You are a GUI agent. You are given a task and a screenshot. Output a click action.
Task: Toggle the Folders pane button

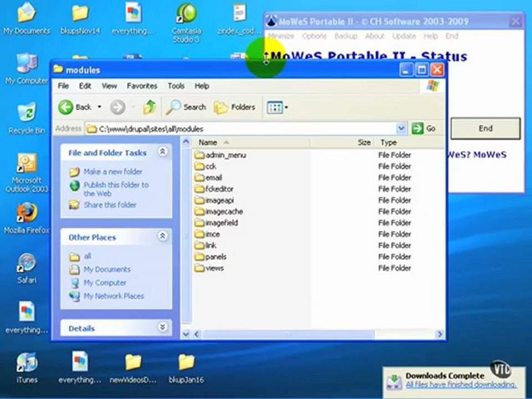234,108
